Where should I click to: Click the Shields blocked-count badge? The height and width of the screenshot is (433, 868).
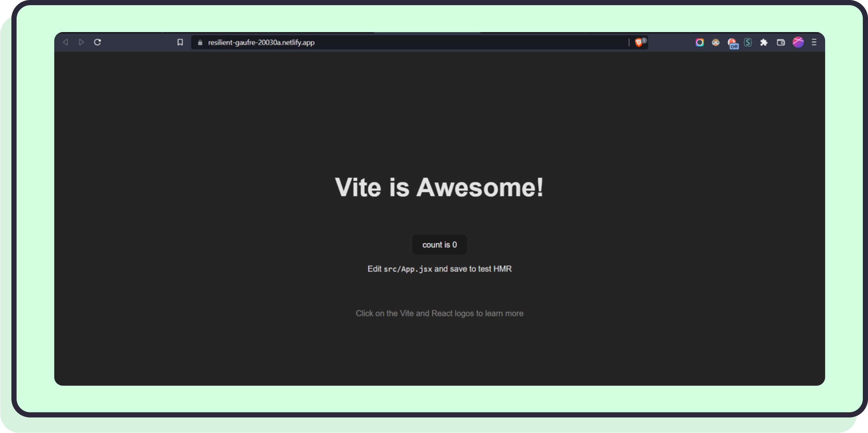click(644, 40)
